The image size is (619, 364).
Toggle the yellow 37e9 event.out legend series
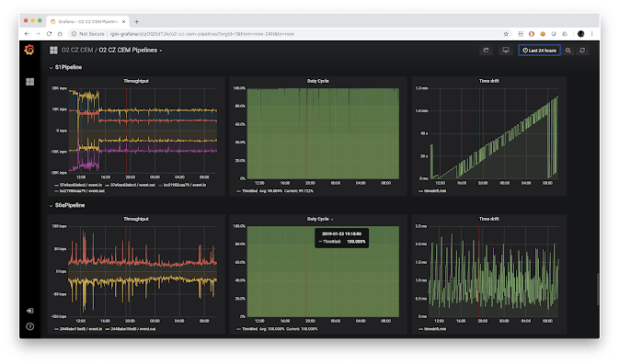pos(132,185)
